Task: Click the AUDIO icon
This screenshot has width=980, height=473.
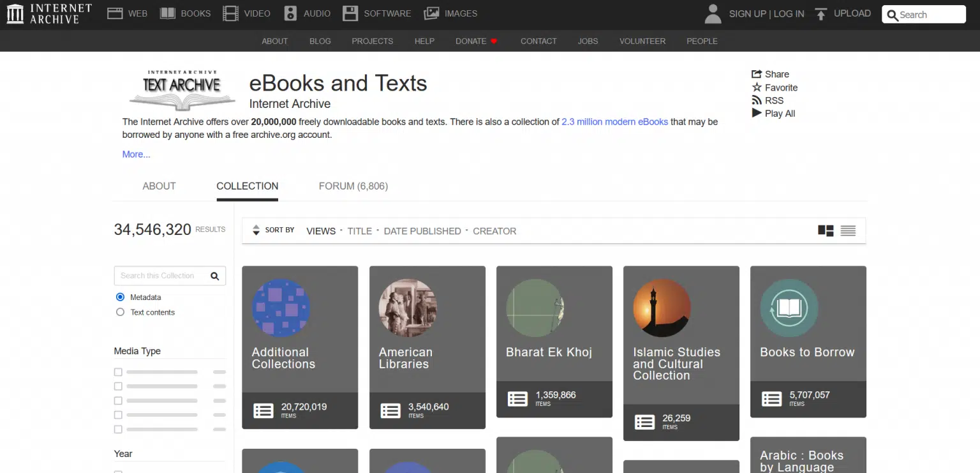Action: 289,13
